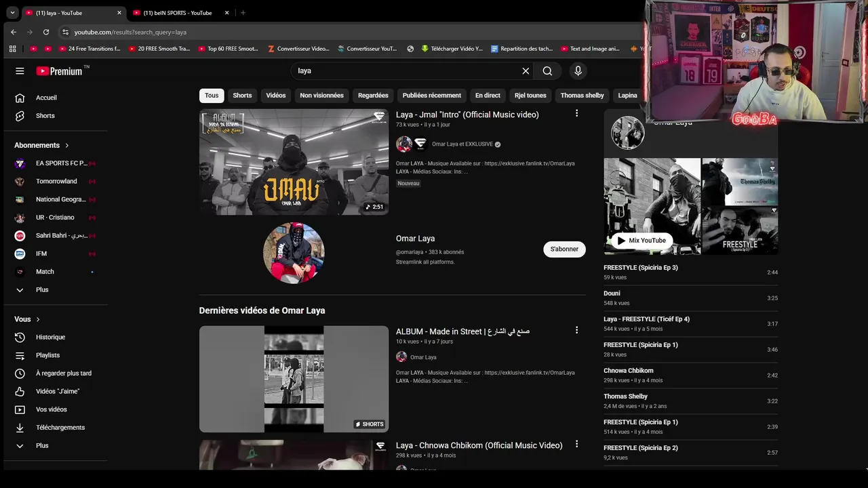
Task: Select the Publiées récemment filter chip
Action: click(431, 96)
